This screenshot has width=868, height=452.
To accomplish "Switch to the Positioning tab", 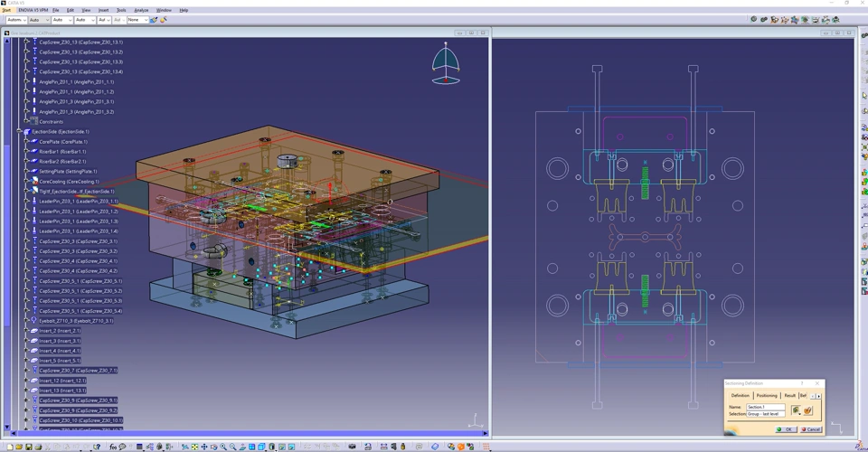I will (767, 396).
